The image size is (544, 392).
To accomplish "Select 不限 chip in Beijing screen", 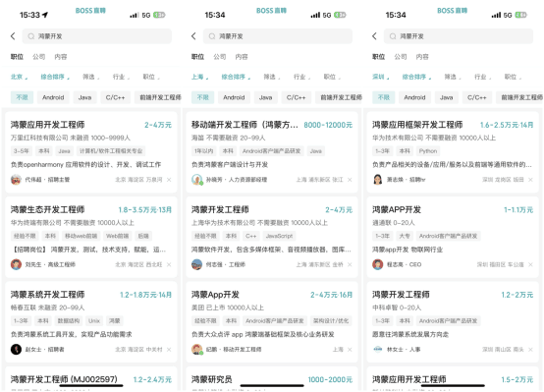I will click(x=22, y=97).
